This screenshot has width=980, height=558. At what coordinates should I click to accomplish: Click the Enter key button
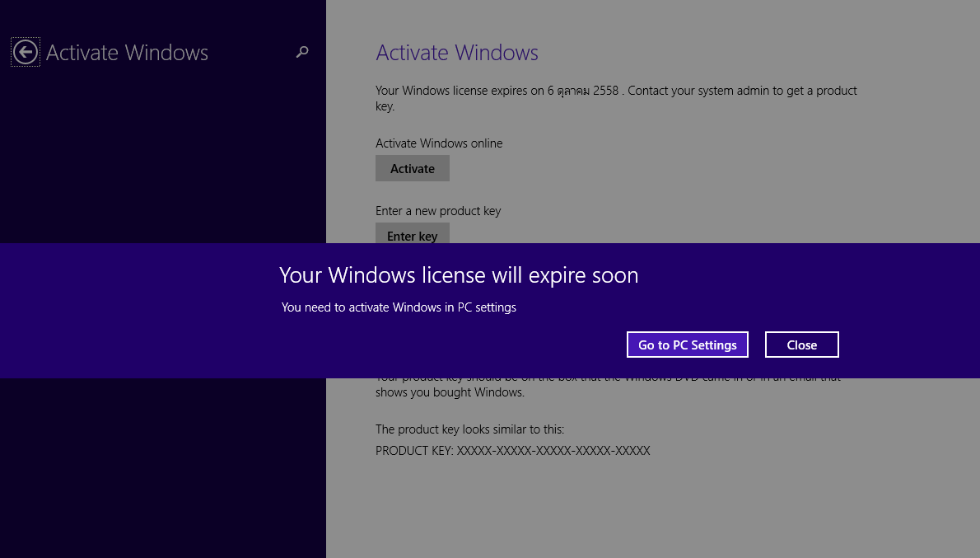pos(413,234)
